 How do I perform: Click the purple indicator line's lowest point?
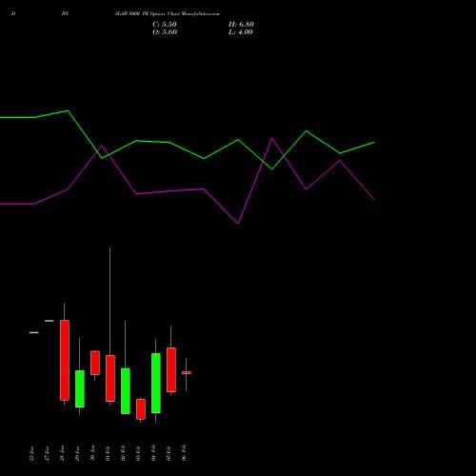pos(238,223)
